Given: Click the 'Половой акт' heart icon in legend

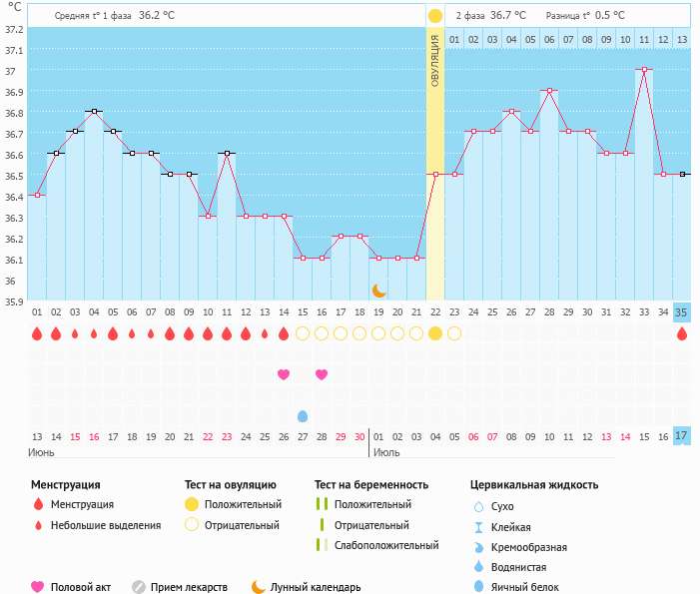Looking at the screenshot, I should [x=38, y=587].
